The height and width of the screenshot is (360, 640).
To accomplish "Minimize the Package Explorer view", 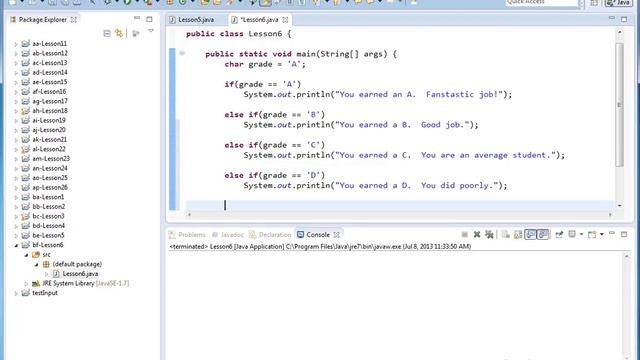I will [x=137, y=18].
